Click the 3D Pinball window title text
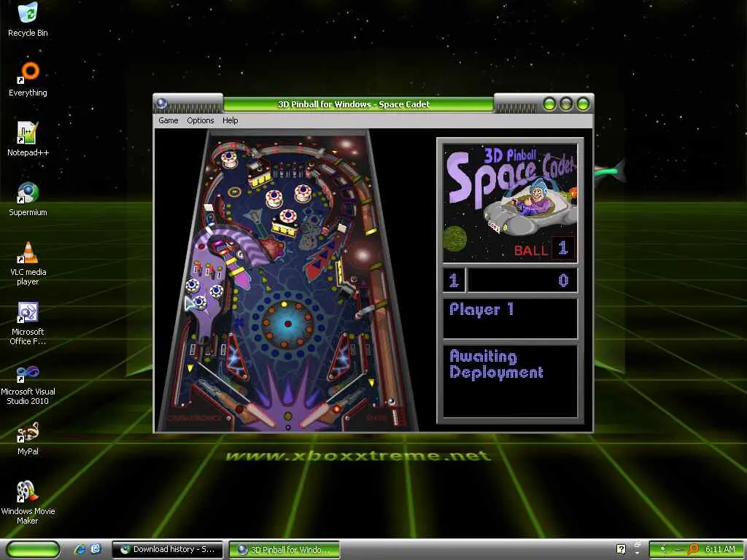747x560 pixels. (354, 104)
